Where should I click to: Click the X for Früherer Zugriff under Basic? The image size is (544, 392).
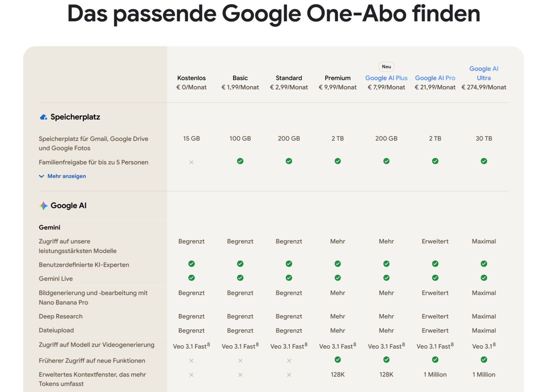point(240,360)
